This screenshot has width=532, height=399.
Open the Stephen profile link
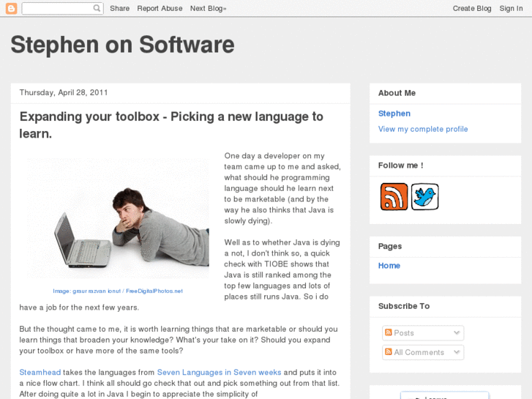pos(394,113)
